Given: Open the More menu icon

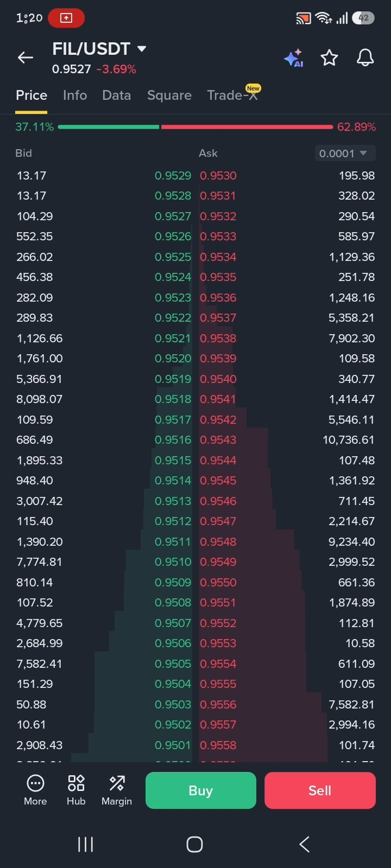Looking at the screenshot, I should (x=35, y=790).
